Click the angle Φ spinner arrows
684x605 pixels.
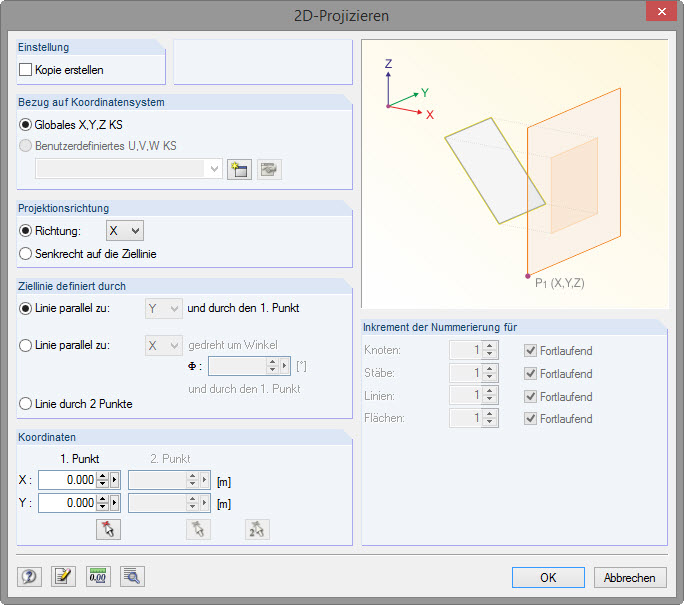click(273, 366)
